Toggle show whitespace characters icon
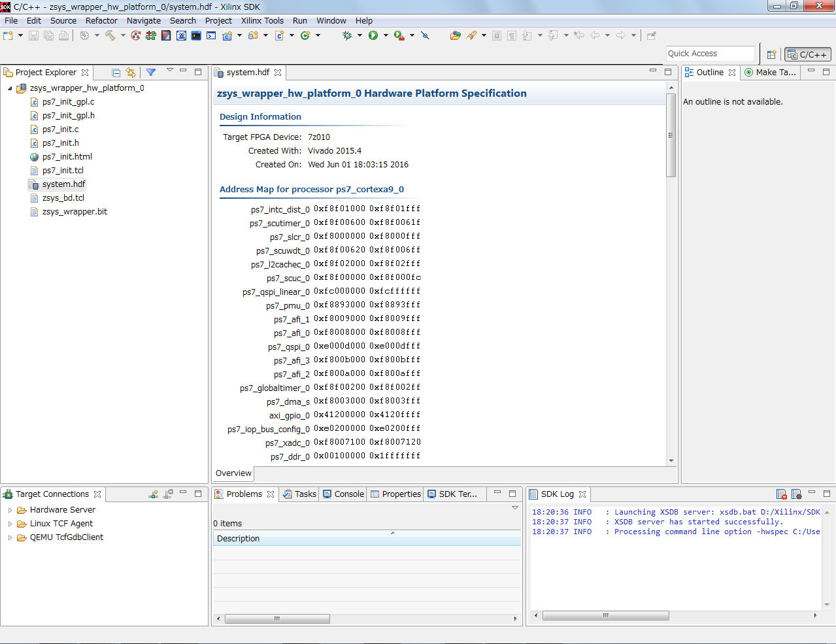Viewport: 836px width, 644px height. [512, 35]
